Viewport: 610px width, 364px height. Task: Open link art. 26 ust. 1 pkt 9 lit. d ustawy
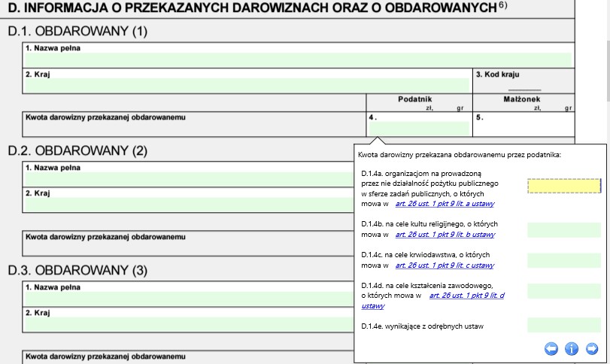[466, 296]
